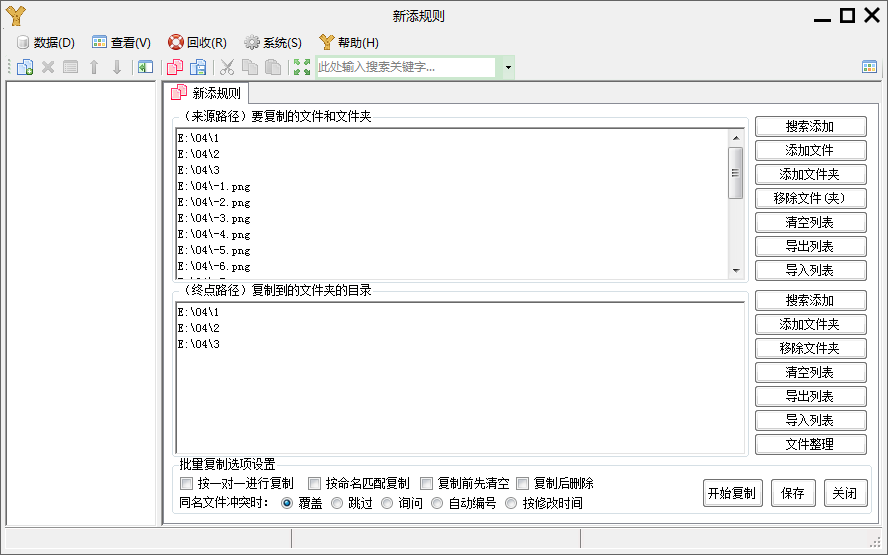
Task: Click the grey list properties icon in the toolbar
Action: (71, 67)
